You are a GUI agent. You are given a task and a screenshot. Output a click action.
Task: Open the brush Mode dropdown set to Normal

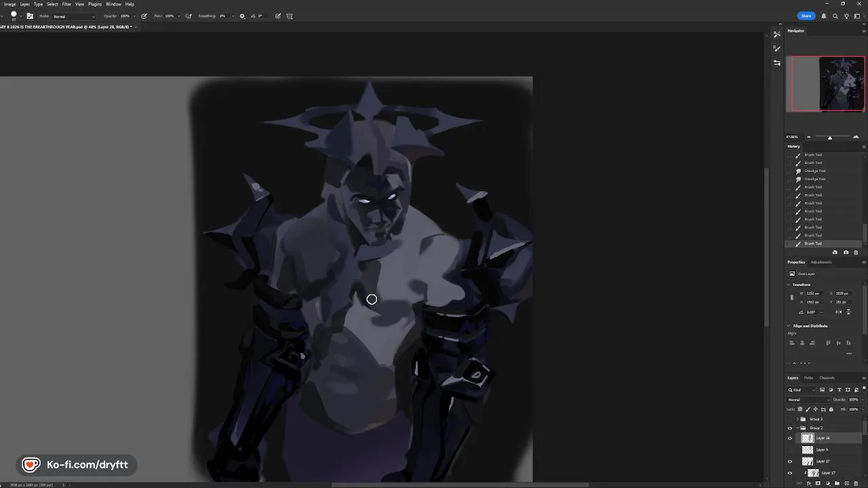coord(75,16)
